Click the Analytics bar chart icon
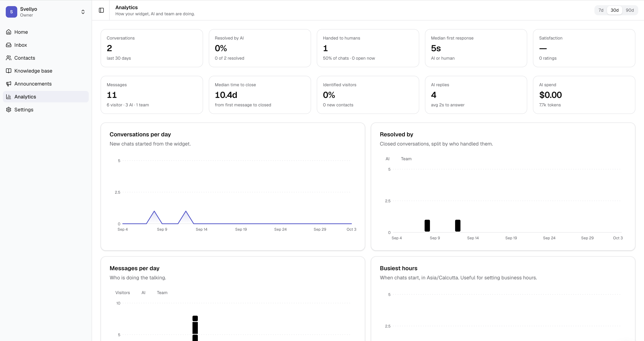 point(9,97)
